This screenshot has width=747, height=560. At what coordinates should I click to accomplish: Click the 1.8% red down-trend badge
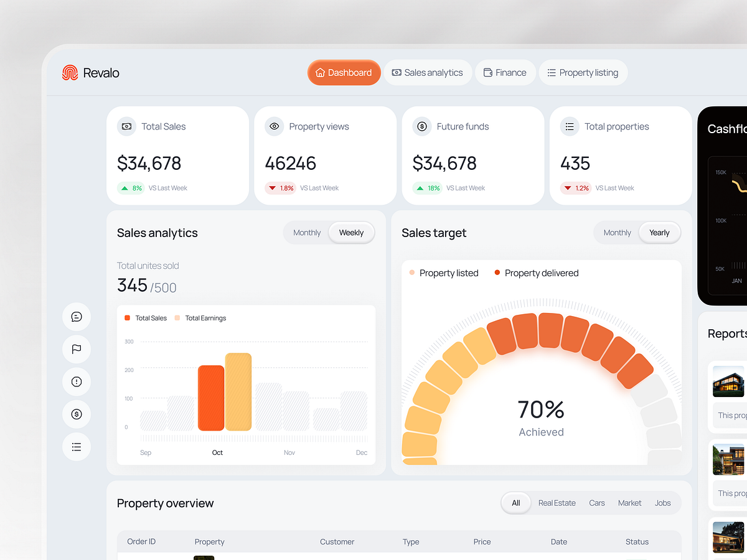[281, 188]
